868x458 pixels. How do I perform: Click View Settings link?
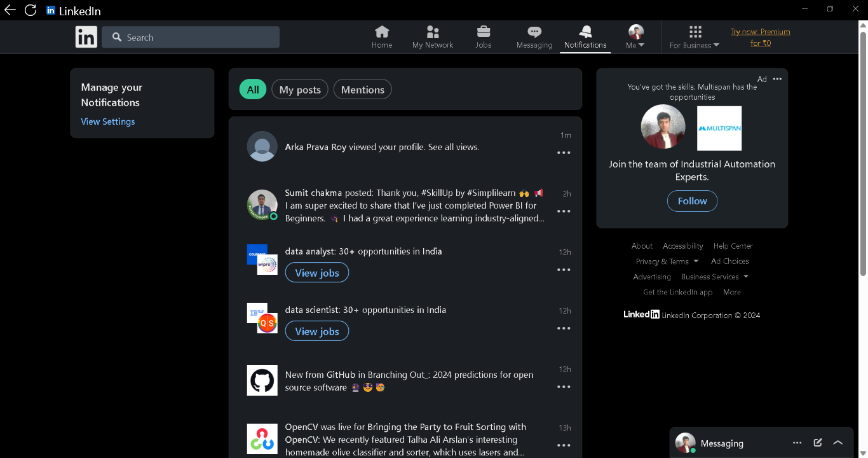click(x=108, y=121)
